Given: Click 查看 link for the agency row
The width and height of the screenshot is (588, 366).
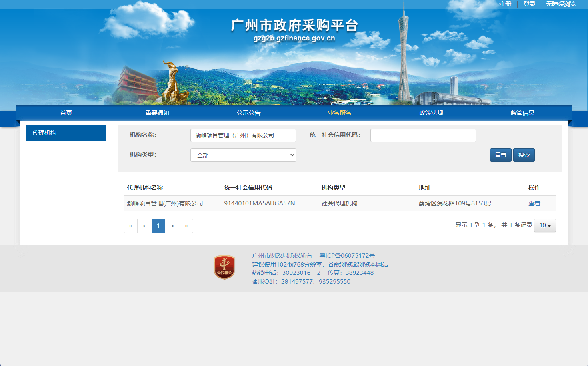Looking at the screenshot, I should coord(534,203).
